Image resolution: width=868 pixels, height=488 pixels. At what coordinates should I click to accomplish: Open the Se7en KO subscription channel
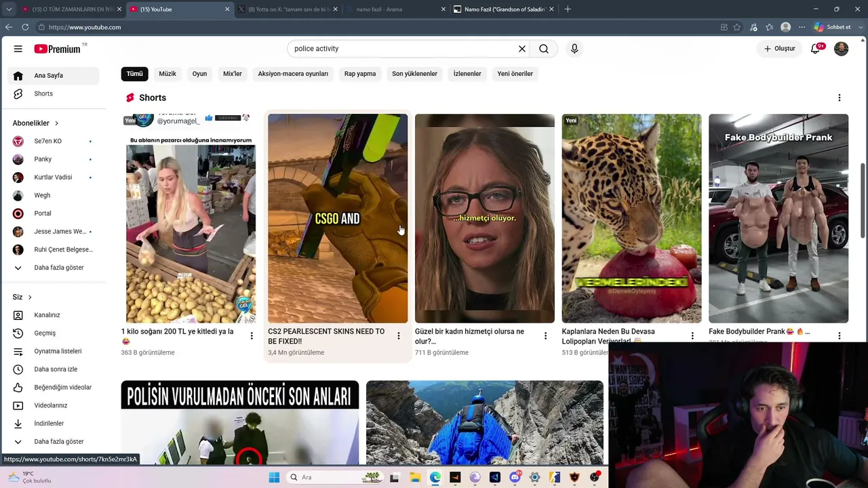(53, 141)
